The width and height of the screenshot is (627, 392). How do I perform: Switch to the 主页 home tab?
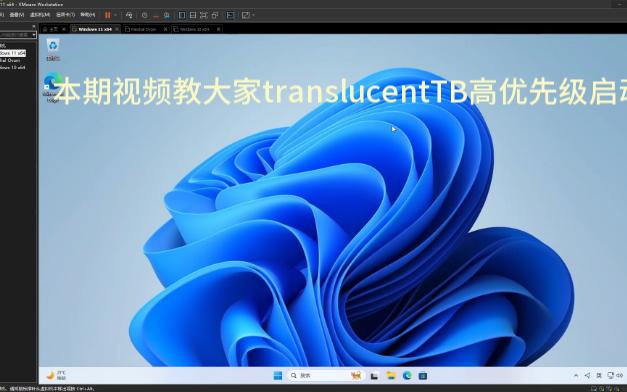[53, 29]
